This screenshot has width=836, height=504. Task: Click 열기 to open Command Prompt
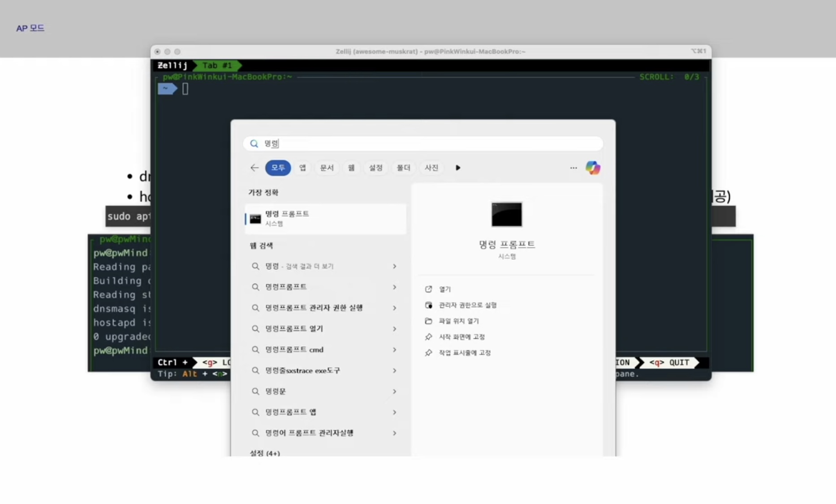(445, 289)
